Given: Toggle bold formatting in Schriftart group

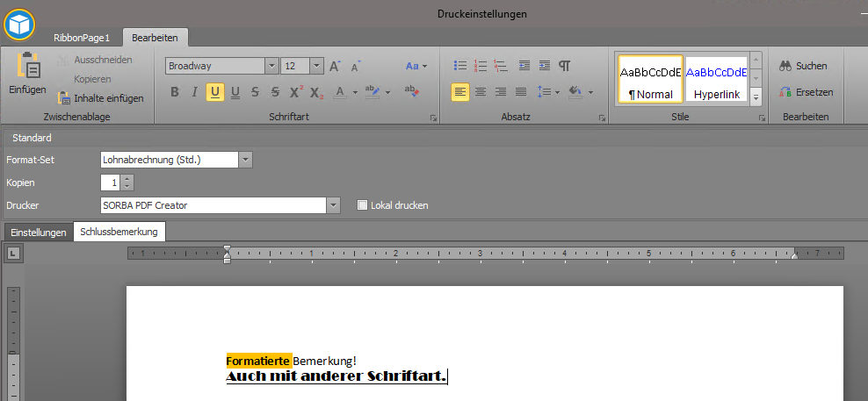Looking at the screenshot, I should tap(174, 92).
